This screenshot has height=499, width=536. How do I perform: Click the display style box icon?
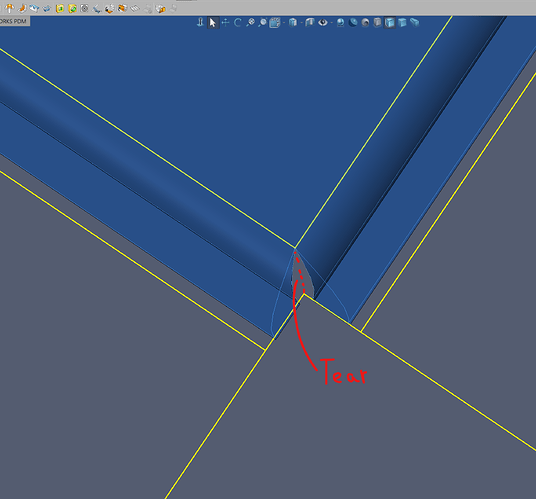pos(309,23)
